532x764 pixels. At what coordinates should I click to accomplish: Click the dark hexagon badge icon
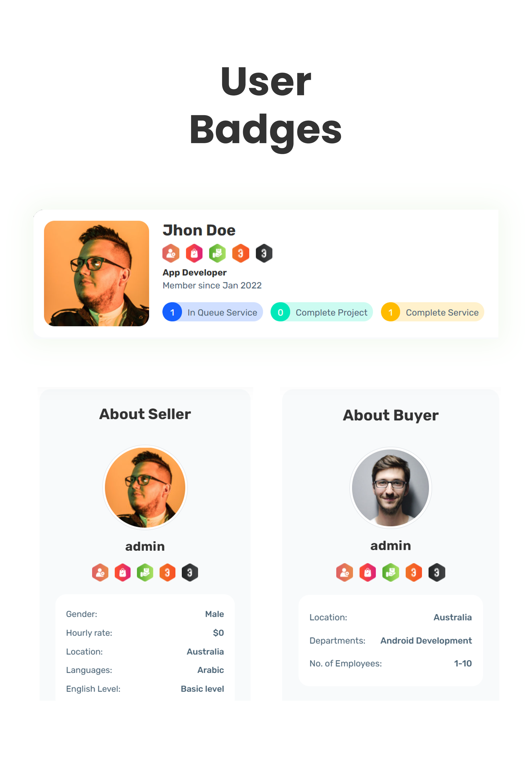click(x=264, y=252)
